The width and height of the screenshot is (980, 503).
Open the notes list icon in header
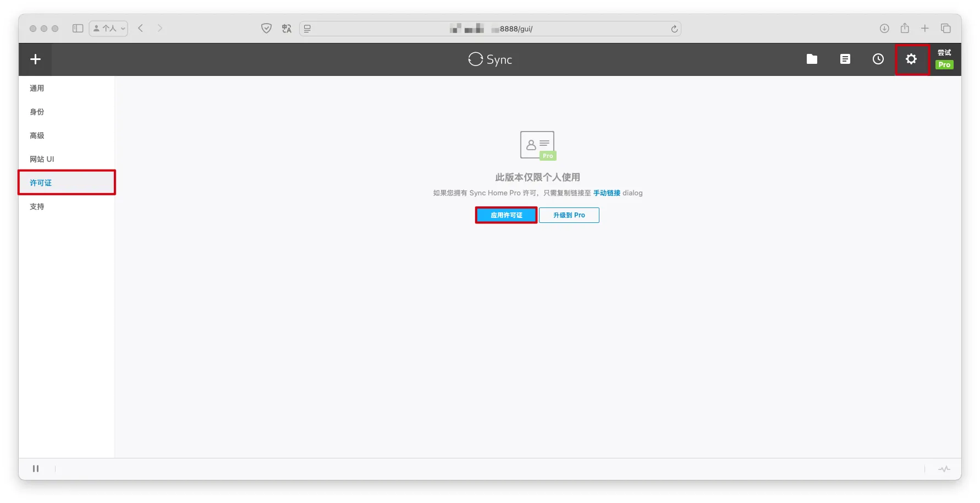[x=845, y=59]
